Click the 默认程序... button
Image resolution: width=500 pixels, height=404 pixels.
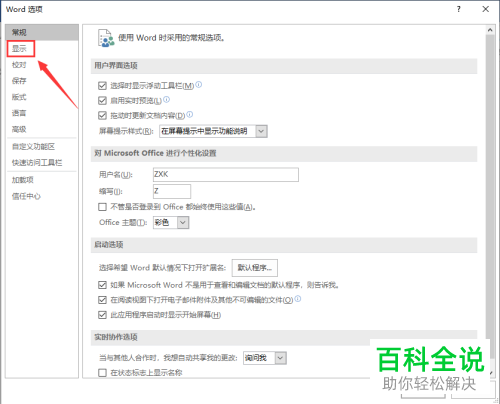coord(255,268)
